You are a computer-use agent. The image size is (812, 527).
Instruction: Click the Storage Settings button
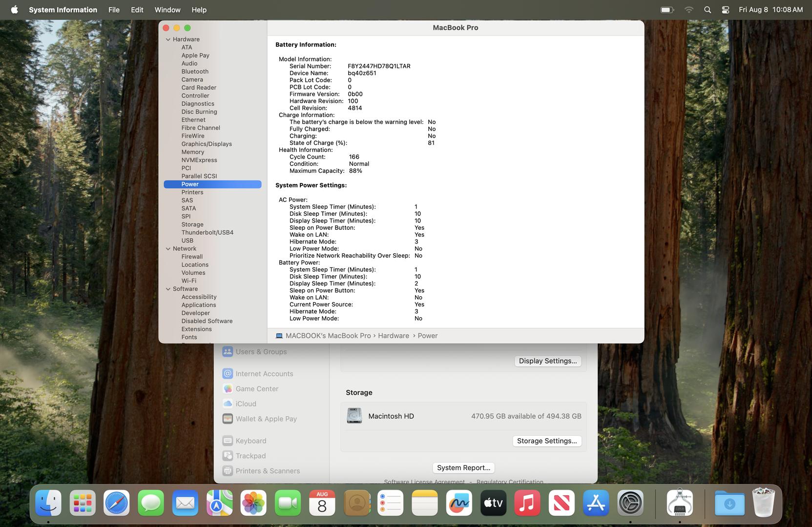[546, 441]
